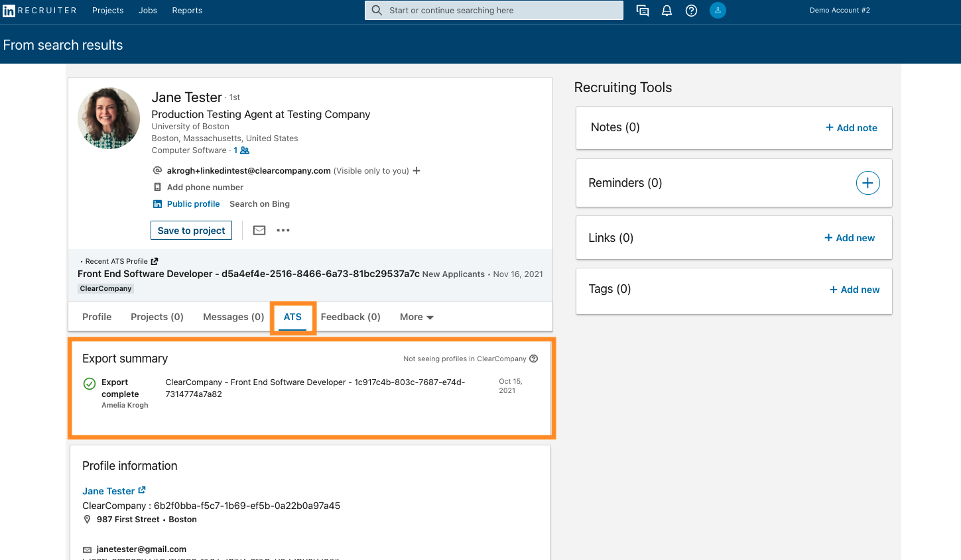Click Add new in Tags
961x560 pixels.
855,290
